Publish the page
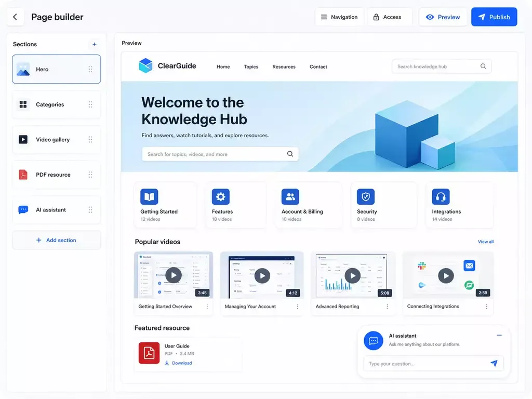This screenshot has height=399, width=532. 494,17
